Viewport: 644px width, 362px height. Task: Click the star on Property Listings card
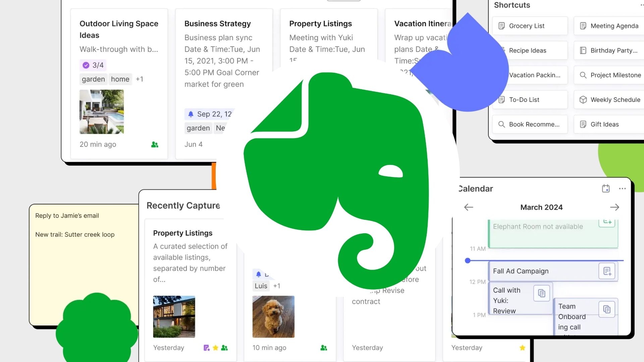click(x=216, y=348)
